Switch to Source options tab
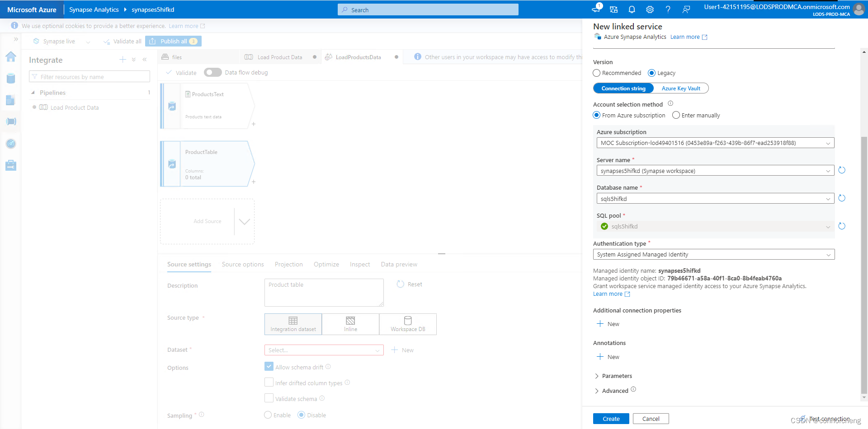This screenshot has height=429, width=868. (243, 264)
